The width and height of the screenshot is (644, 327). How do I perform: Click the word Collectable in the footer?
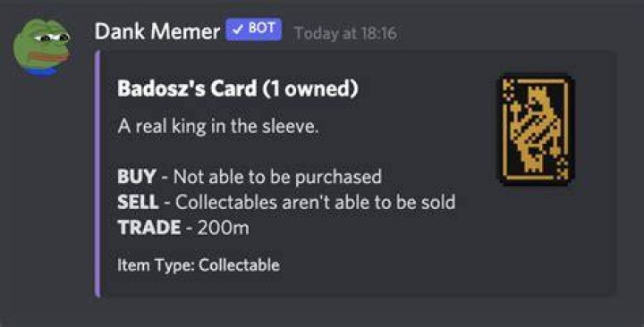[x=239, y=264]
